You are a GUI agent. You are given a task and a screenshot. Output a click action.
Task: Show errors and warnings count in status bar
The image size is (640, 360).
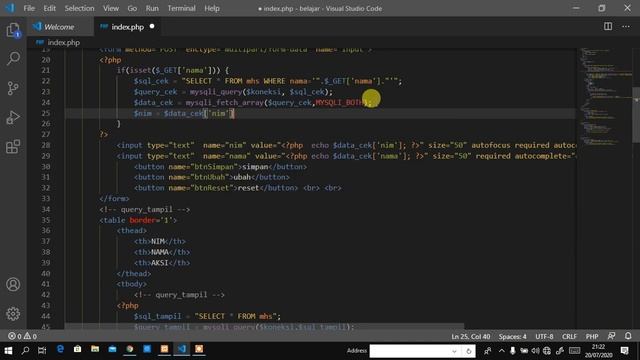(x=22, y=336)
